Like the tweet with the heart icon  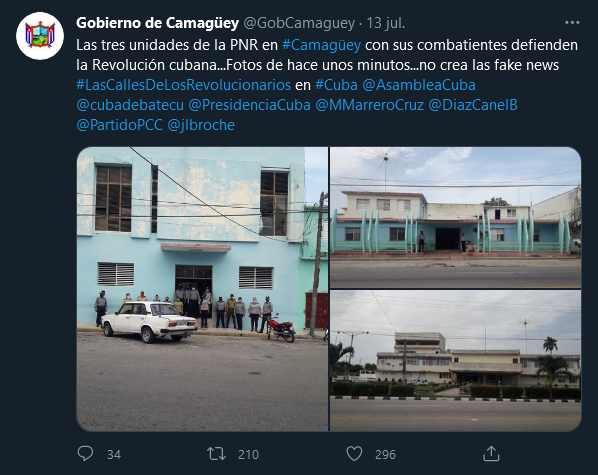pyautogui.click(x=354, y=454)
